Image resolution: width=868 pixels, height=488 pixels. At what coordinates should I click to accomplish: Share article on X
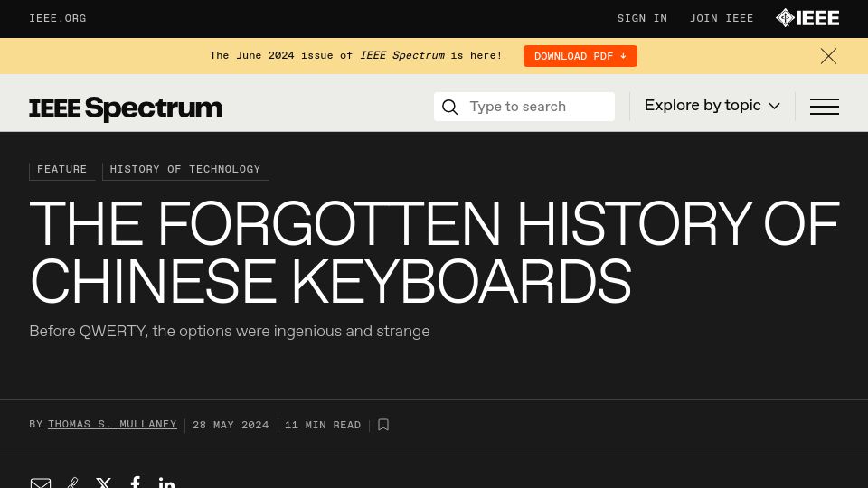103,483
